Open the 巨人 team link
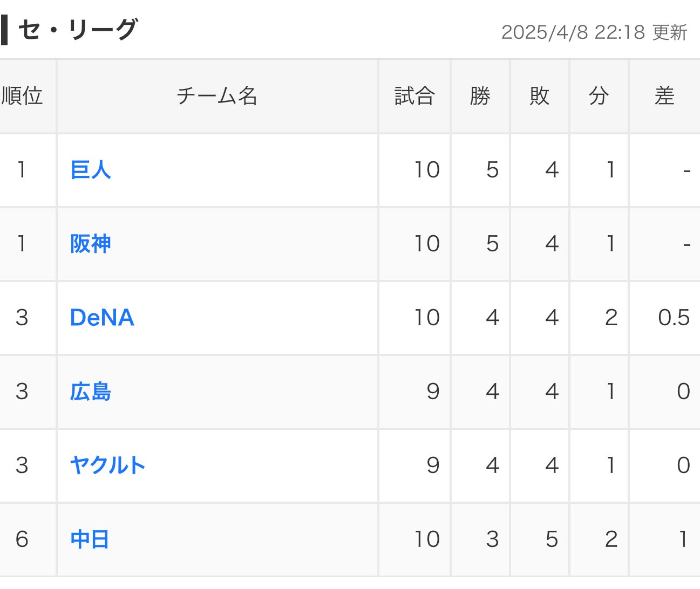700x589 pixels. 91,170
